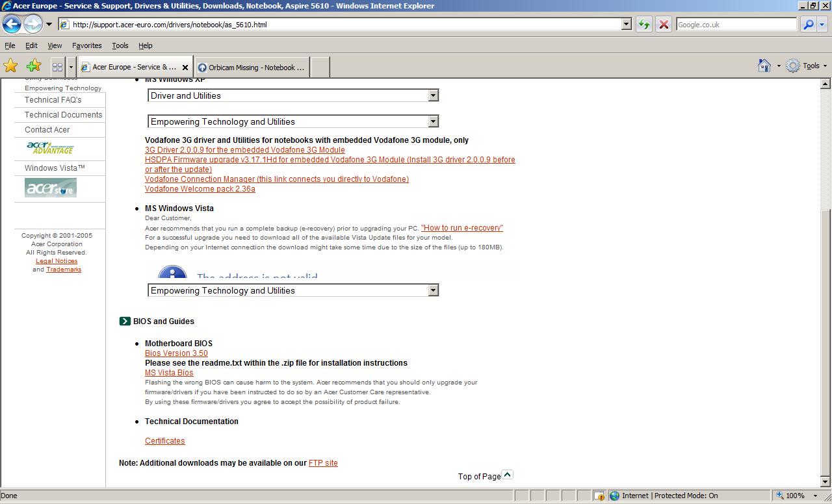
Task: Open the zoom level dropdown arrow
Action: pos(815,496)
